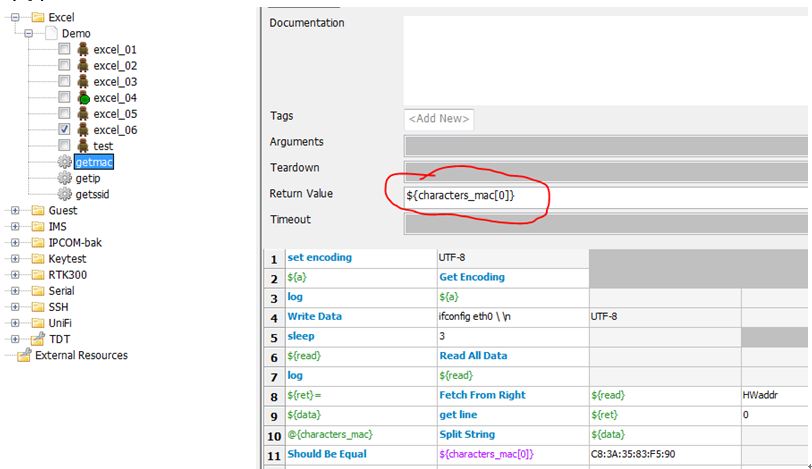Select the getssid keyword in tree
The width and height of the screenshot is (812, 469).
click(92, 195)
